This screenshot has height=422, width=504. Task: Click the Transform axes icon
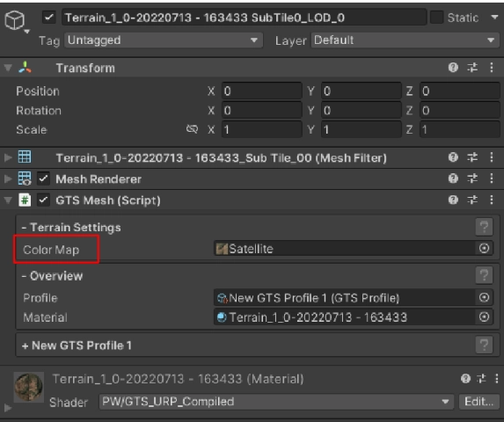26,68
